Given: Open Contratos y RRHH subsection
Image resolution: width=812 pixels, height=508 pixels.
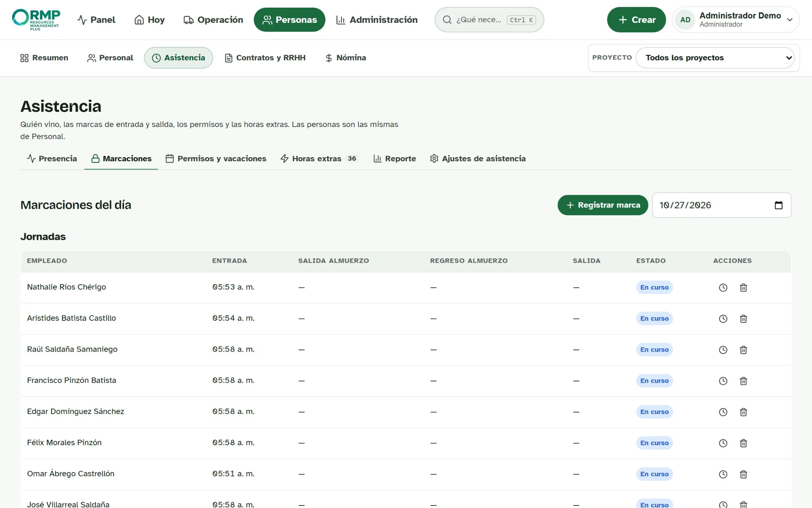Looking at the screenshot, I should tap(265, 58).
